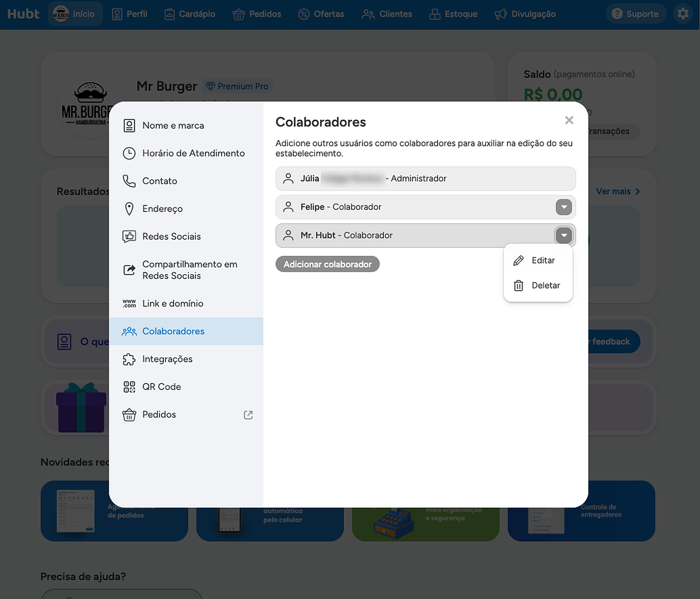Image resolution: width=700 pixels, height=599 pixels.
Task: Expand the dropdown for Felipe collaborator
Action: pos(564,207)
